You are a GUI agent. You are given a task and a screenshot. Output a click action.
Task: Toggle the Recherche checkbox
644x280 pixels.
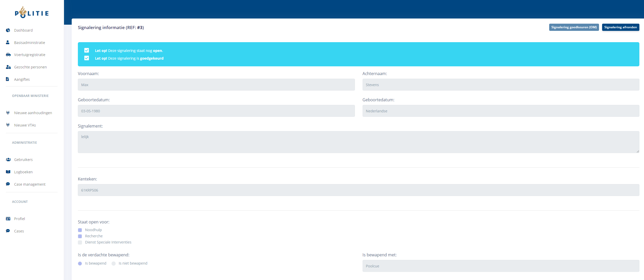tap(80, 236)
